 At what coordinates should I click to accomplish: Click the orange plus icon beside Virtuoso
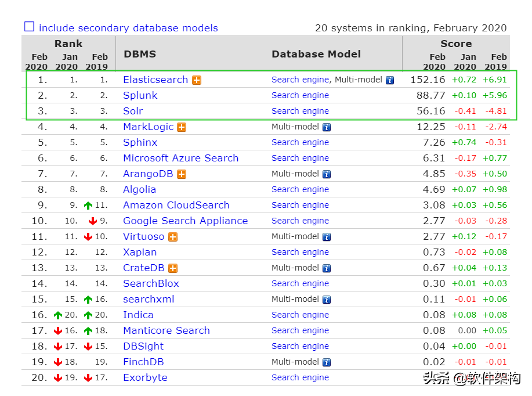[173, 237]
